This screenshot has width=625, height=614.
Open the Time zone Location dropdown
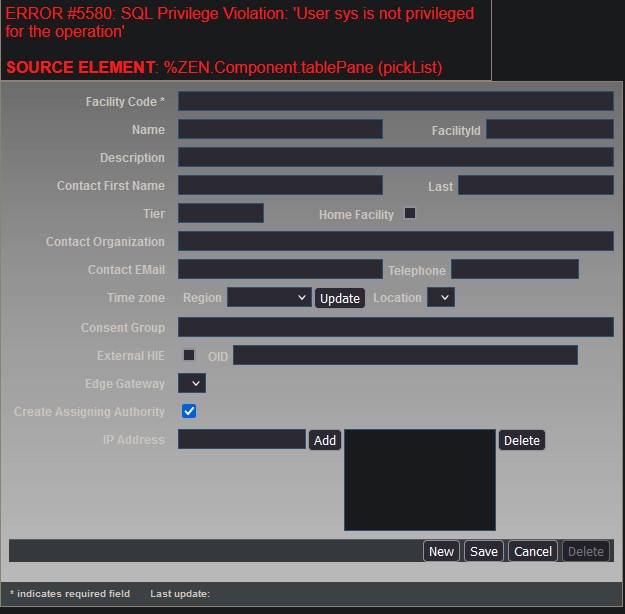(441, 298)
